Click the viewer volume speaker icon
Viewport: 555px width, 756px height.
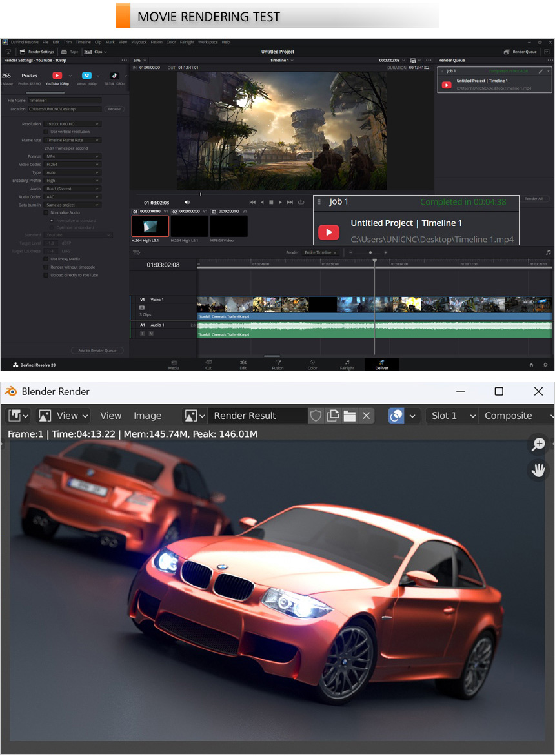(x=187, y=202)
